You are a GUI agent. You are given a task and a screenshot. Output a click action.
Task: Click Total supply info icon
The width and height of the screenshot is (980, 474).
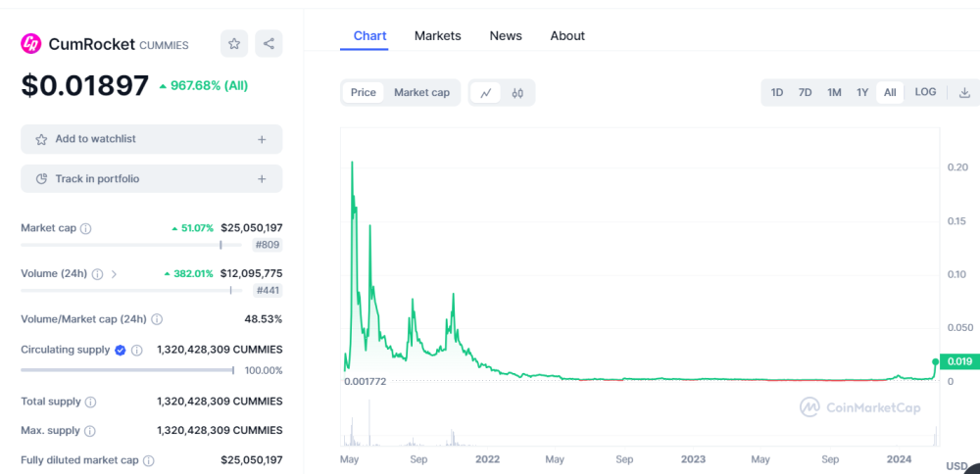click(90, 402)
